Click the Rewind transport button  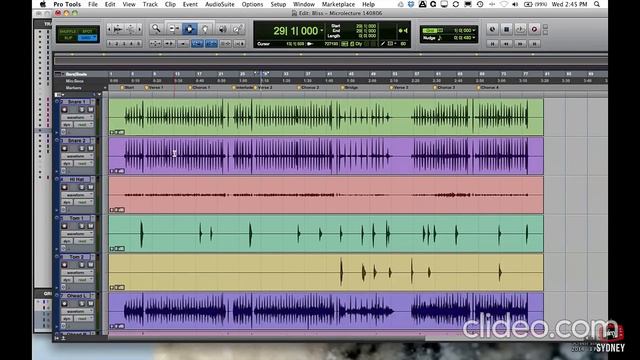506,43
